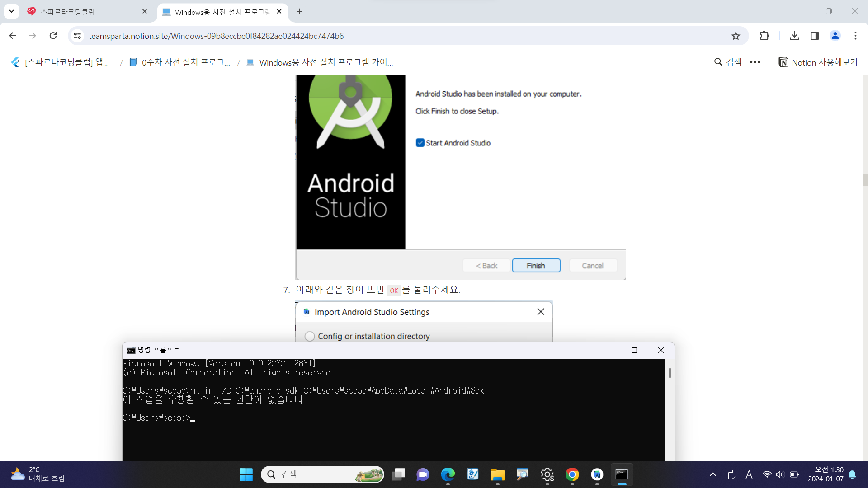Open notification bell icon
Screen dimensions: 868x488
852,474
